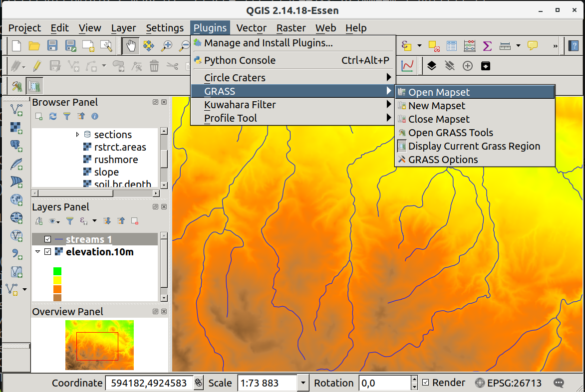Open the Scale dropdown arrow
Image resolution: width=585 pixels, height=392 pixels.
[303, 383]
